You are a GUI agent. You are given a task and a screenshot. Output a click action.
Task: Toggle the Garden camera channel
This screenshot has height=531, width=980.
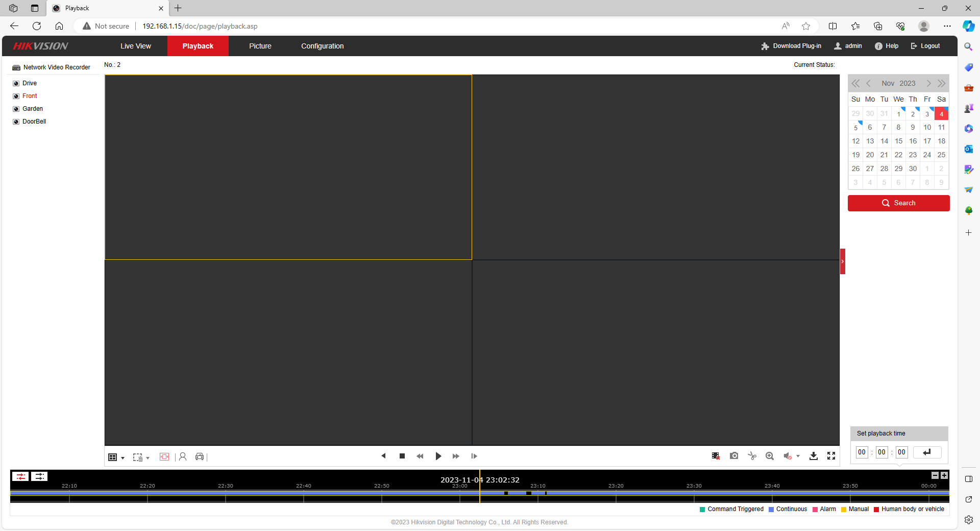[16, 109]
